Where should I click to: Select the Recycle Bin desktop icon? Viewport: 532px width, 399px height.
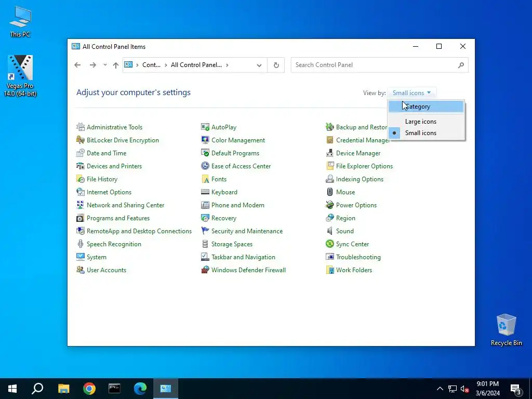pyautogui.click(x=506, y=330)
